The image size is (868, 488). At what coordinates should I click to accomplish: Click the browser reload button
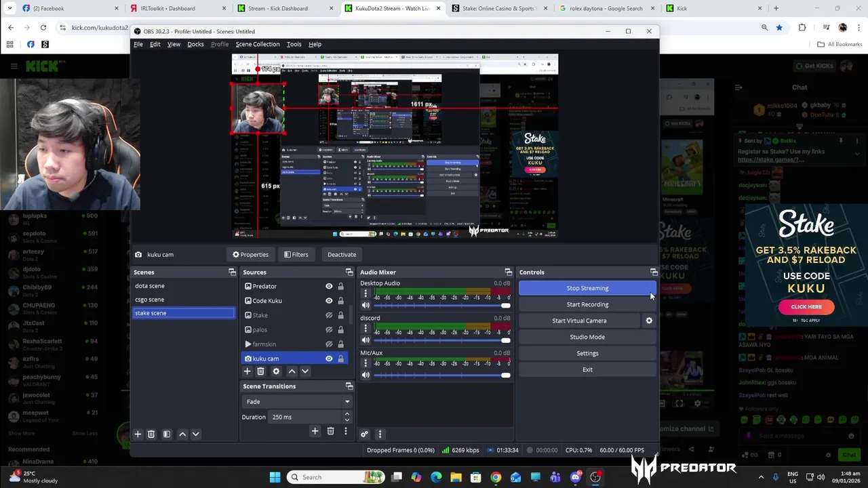[x=43, y=27]
